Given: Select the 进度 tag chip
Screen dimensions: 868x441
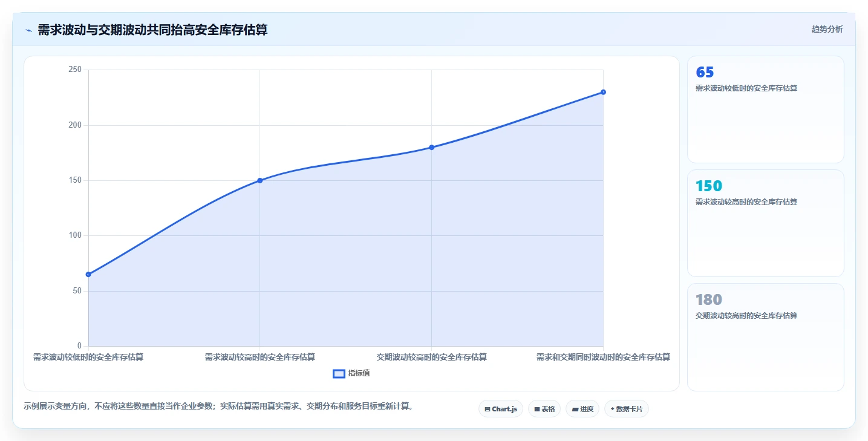Looking at the screenshot, I should click(582, 409).
